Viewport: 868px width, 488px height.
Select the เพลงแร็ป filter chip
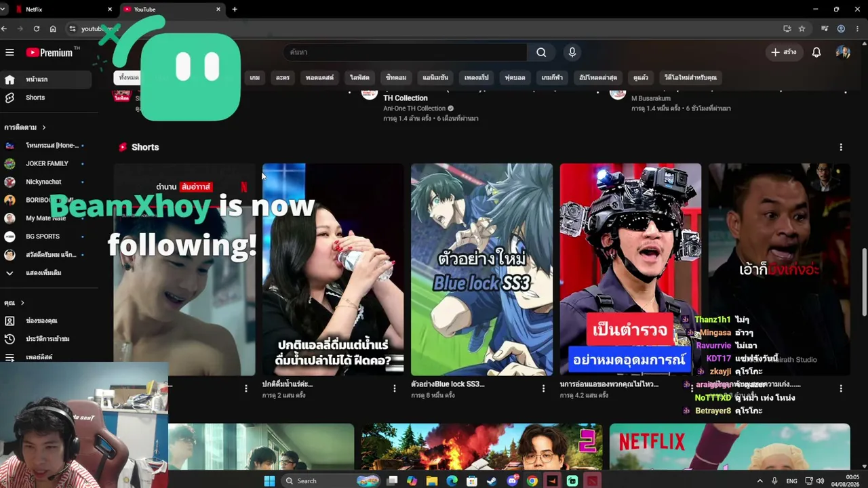click(x=476, y=77)
